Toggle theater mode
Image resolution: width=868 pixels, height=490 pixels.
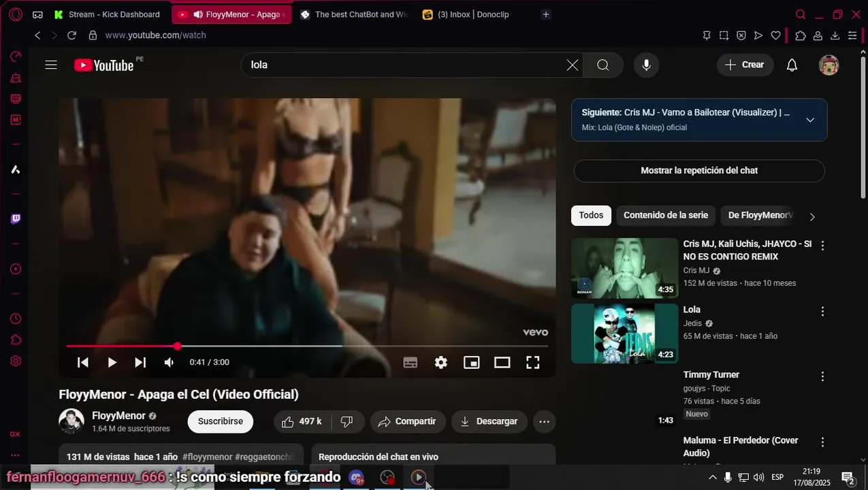coord(502,363)
